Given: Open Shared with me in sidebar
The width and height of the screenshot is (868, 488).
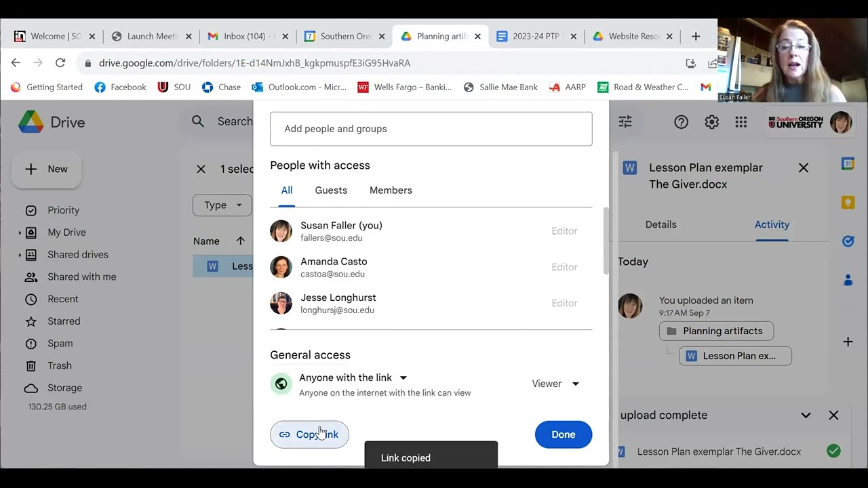Looking at the screenshot, I should 81,277.
